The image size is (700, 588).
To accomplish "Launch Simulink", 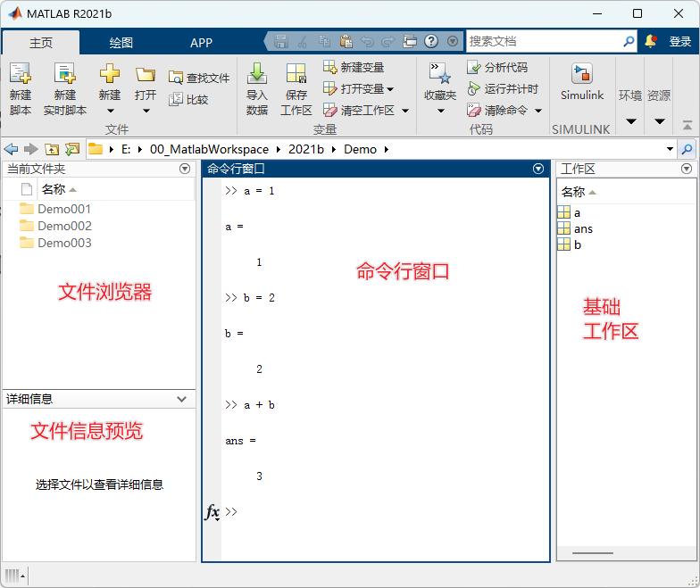I will pyautogui.click(x=582, y=82).
